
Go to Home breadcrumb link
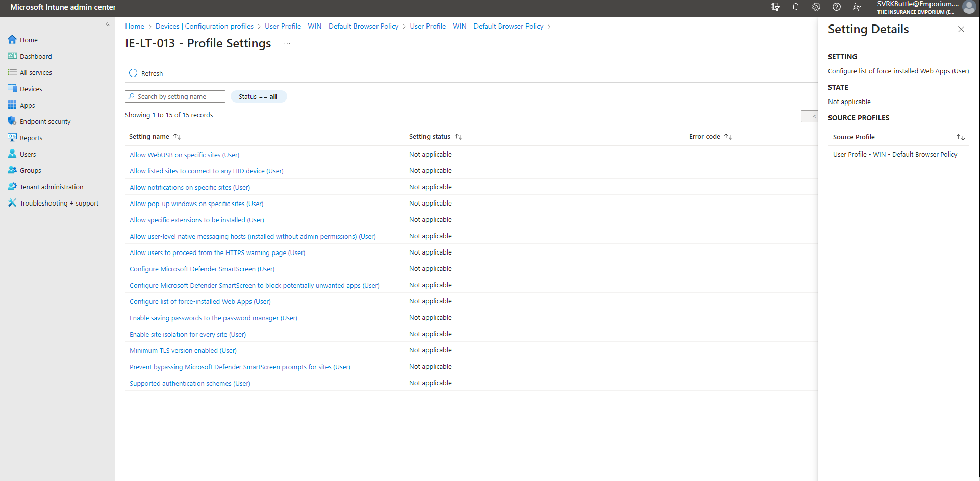pyautogui.click(x=135, y=26)
